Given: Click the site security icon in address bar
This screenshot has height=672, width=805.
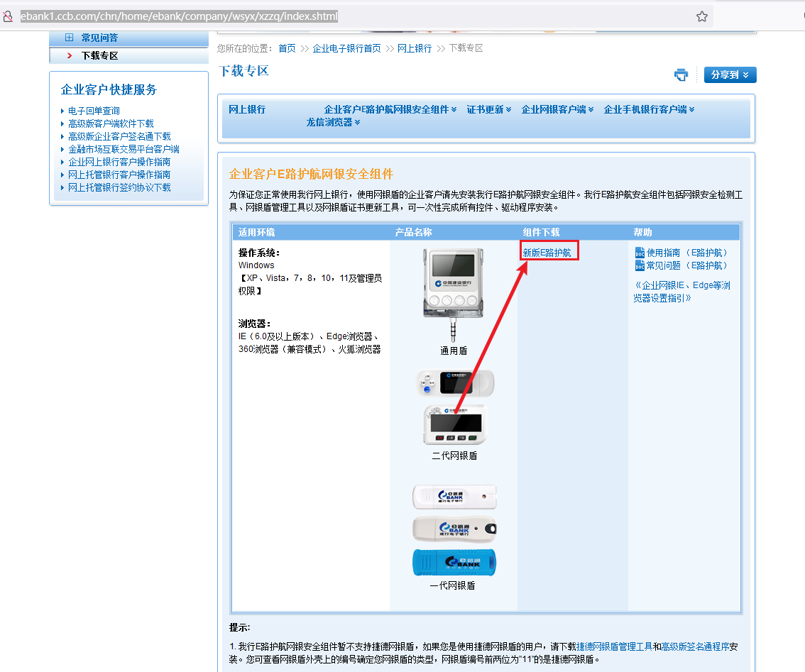Looking at the screenshot, I should pyautogui.click(x=8, y=16).
